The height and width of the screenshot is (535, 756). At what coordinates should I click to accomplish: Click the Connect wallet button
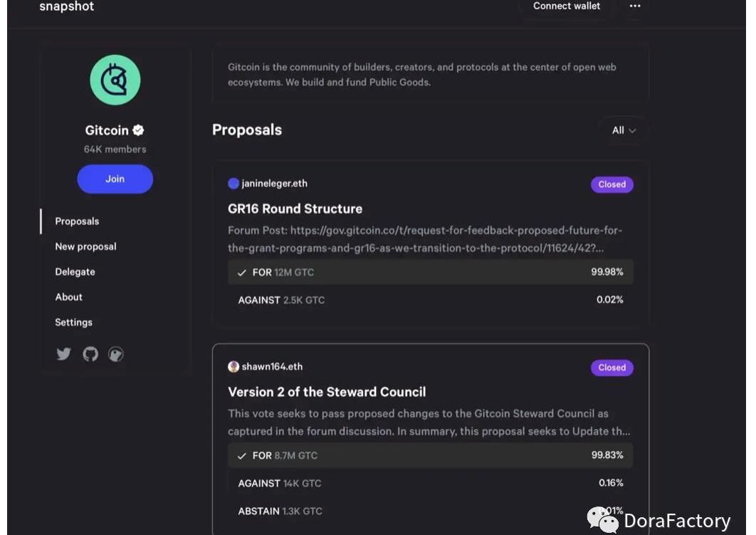click(x=567, y=6)
